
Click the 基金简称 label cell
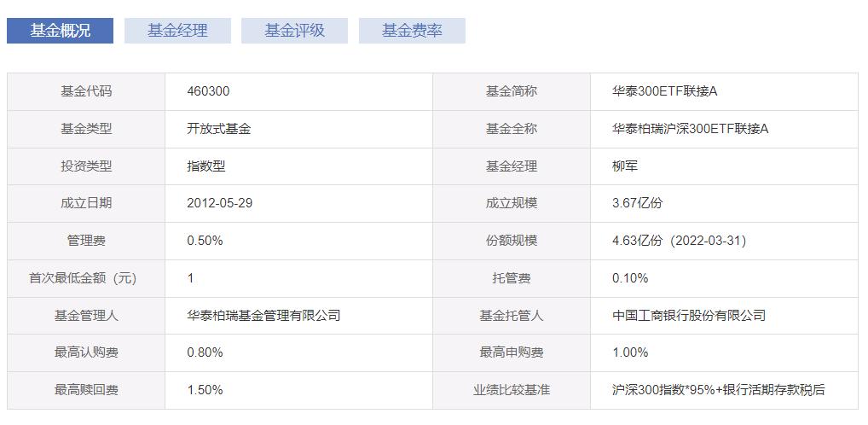click(x=512, y=91)
